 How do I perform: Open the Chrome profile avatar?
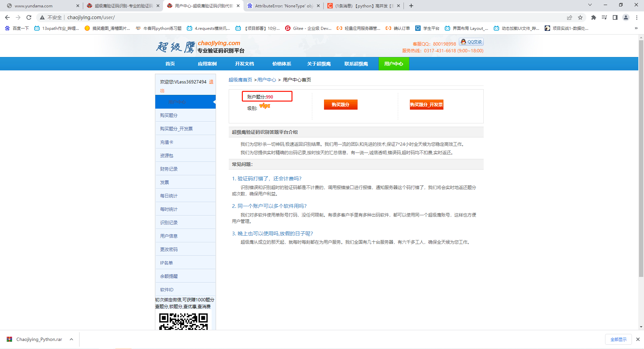point(626,17)
